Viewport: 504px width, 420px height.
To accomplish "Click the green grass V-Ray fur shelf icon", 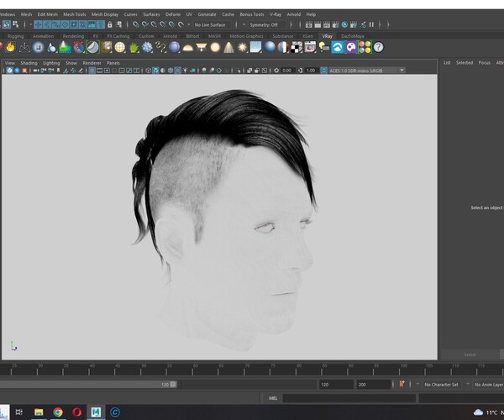I will click(x=134, y=47).
